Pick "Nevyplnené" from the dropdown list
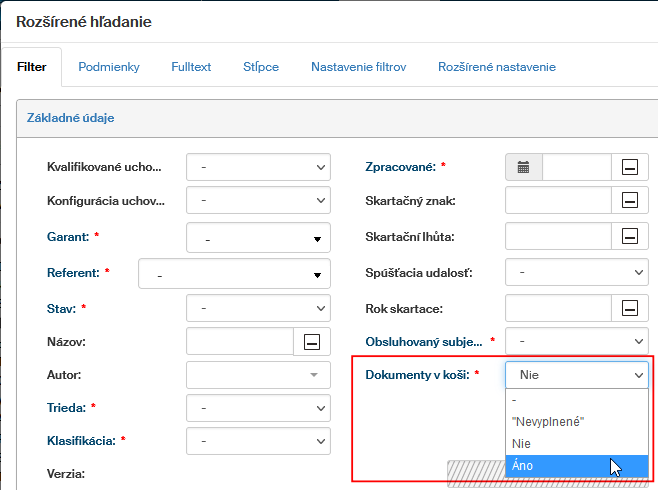 [547, 421]
